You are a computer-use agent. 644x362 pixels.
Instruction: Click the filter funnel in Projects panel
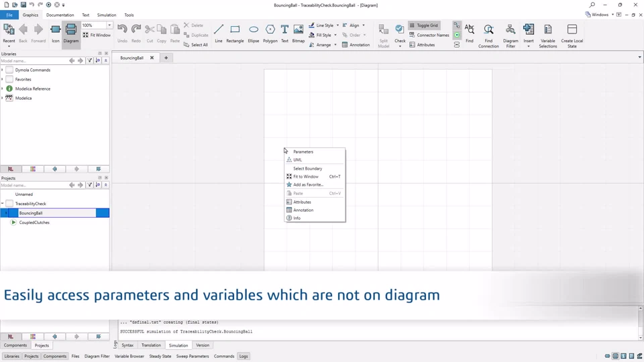click(x=89, y=185)
